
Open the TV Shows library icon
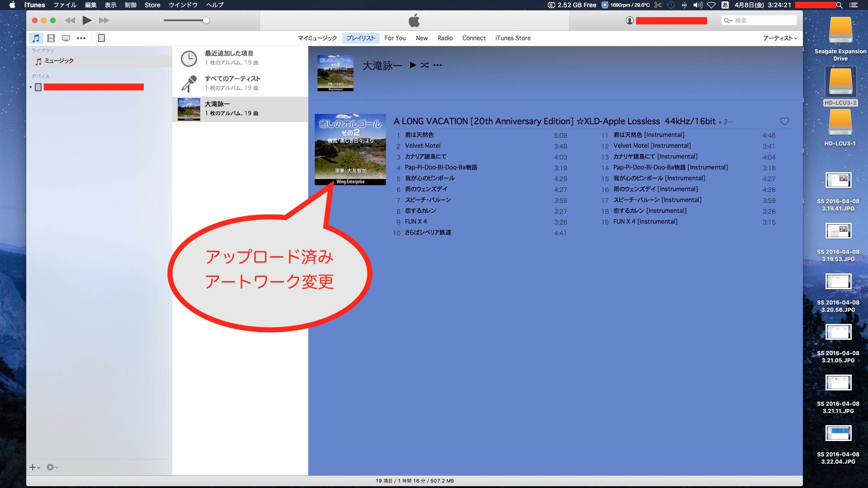tap(66, 38)
